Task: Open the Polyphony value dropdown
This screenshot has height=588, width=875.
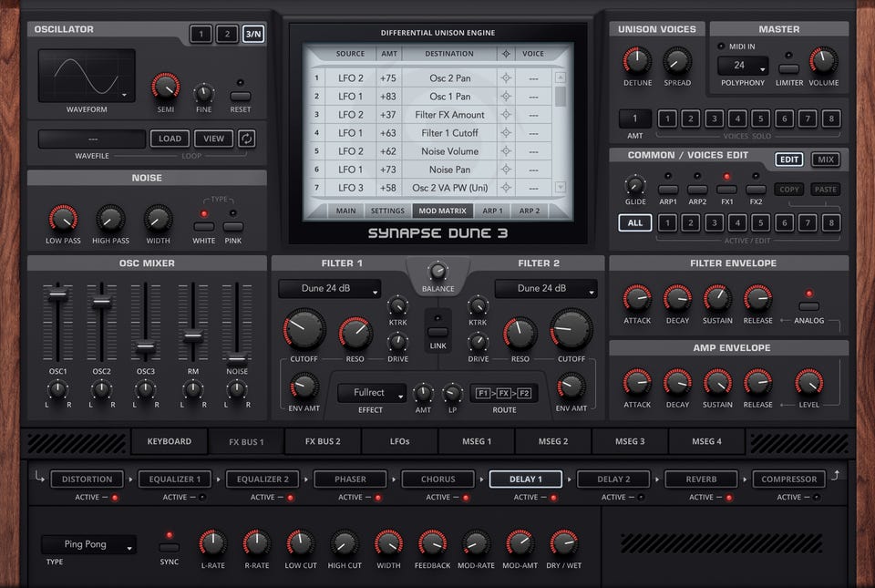Action: pos(743,66)
